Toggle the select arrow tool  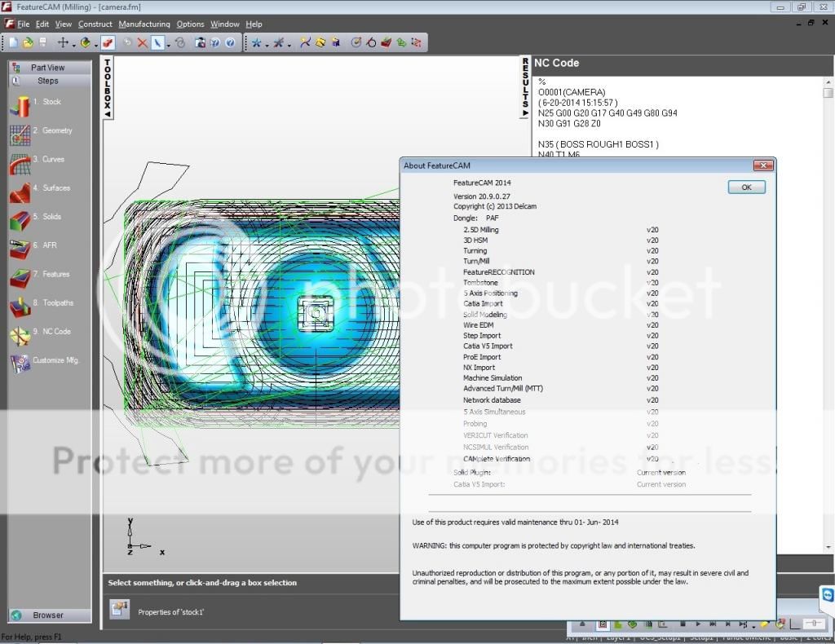click(157, 42)
